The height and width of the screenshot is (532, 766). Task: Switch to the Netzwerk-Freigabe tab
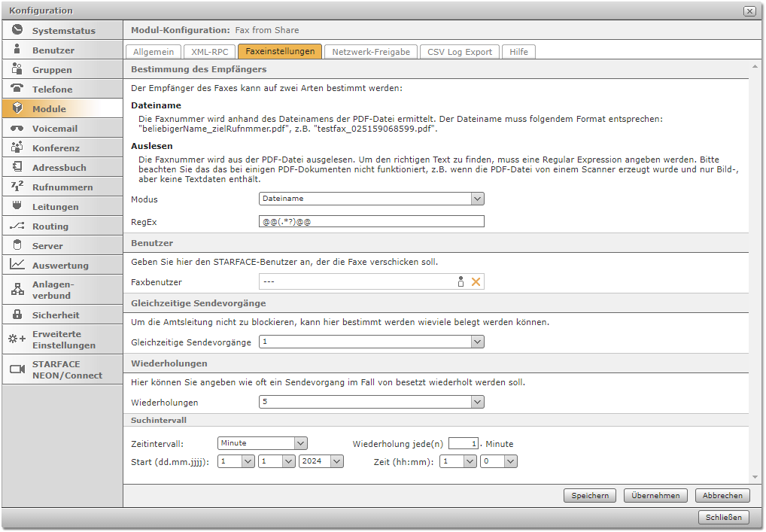371,52
